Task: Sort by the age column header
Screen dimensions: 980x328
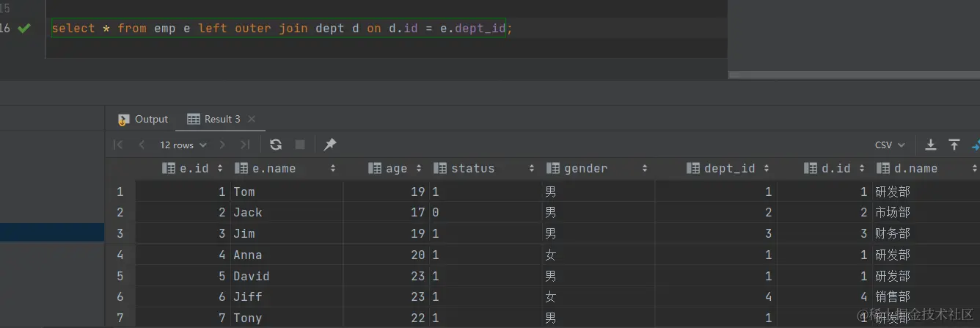Action: 387,168
